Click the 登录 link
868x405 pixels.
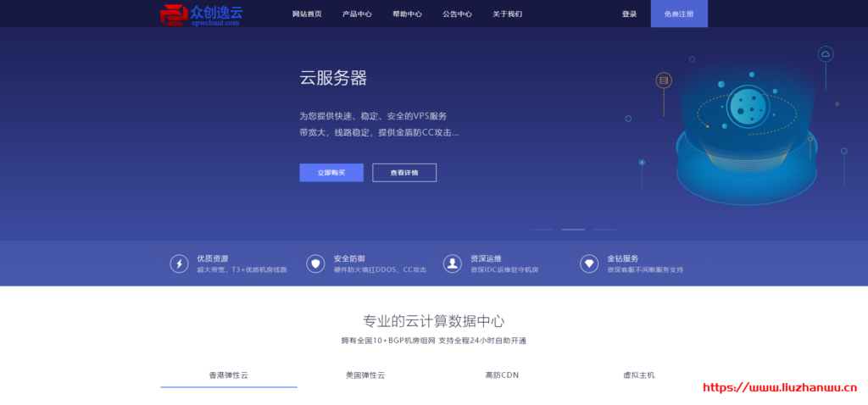pyautogui.click(x=630, y=14)
